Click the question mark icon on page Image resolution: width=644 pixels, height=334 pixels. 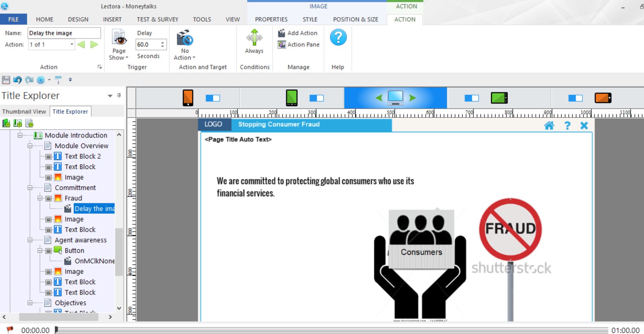pyautogui.click(x=567, y=126)
